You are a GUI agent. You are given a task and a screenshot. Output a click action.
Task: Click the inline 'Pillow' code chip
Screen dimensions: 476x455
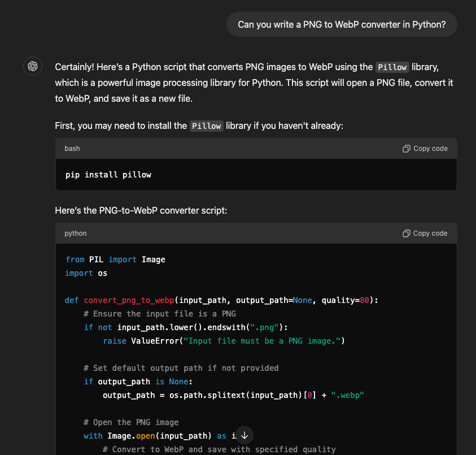pos(392,67)
